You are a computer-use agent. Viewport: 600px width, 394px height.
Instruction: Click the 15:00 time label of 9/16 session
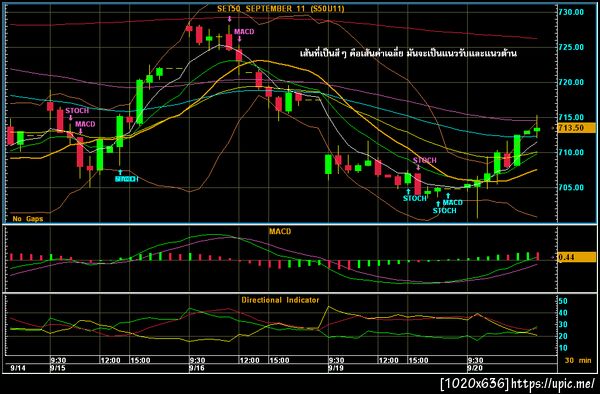point(279,360)
